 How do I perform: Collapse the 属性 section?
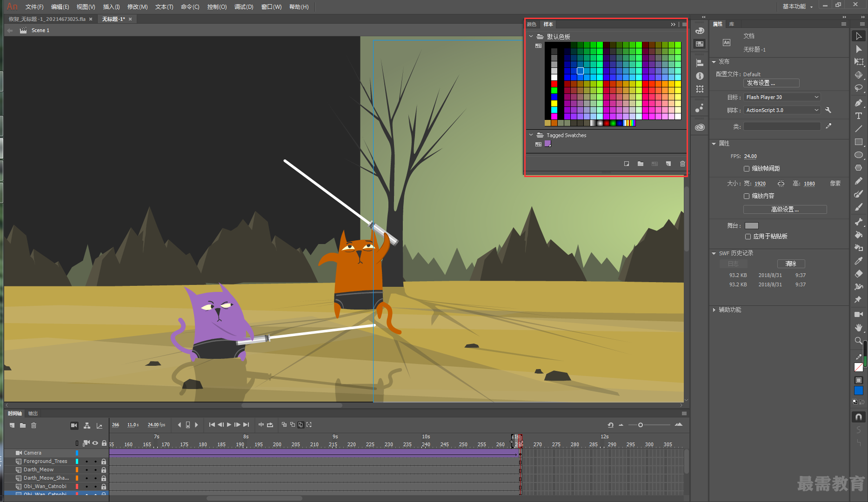coord(714,144)
